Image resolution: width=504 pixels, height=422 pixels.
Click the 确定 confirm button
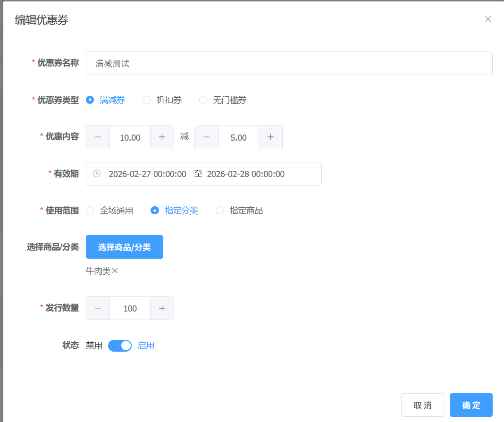[471, 405]
